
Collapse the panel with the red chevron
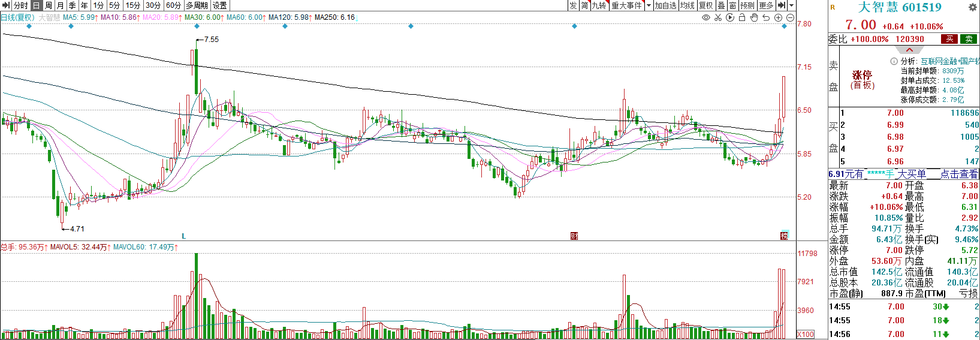[909, 50]
